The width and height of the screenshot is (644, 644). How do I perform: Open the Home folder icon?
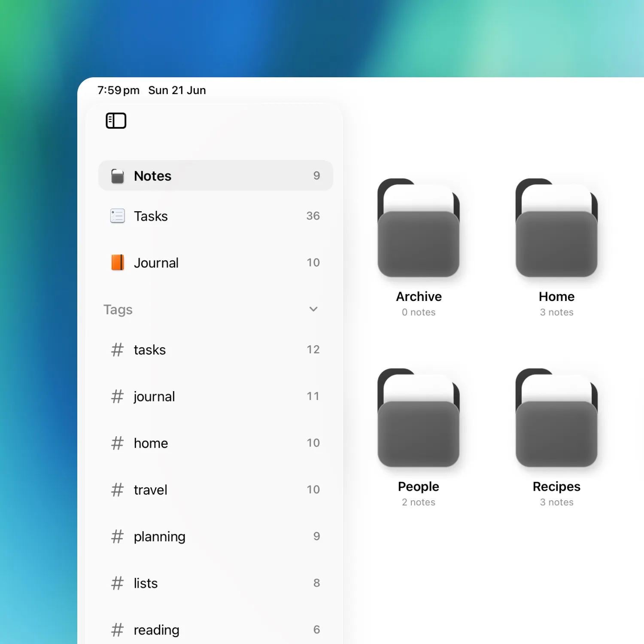tap(556, 228)
